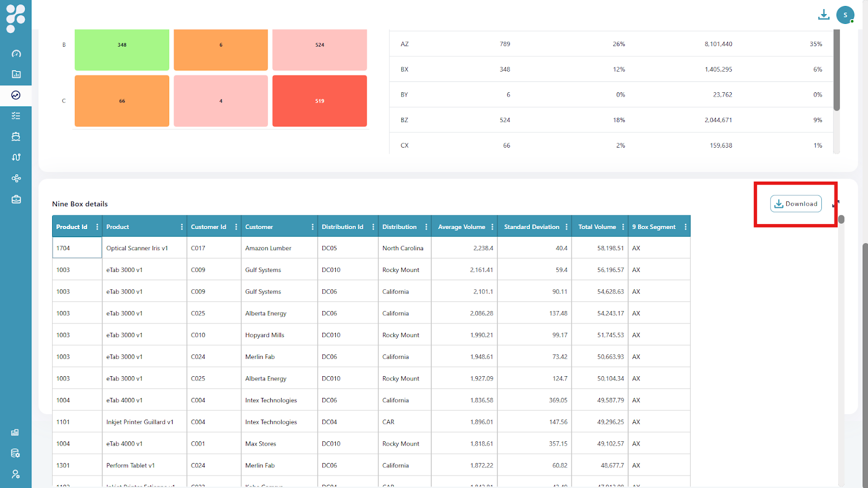Click the expand icon beside Download button
The image size is (868, 488).
point(835,204)
